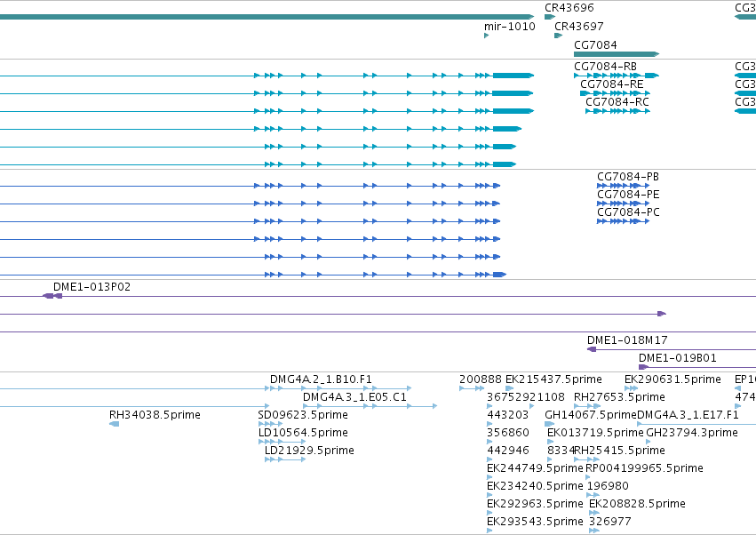
Task: Select the EK234240.5prime EST
Action: 489,495
